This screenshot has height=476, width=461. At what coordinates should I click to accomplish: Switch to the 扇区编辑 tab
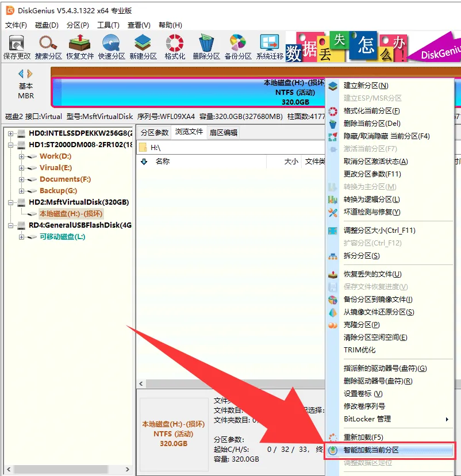tap(224, 133)
